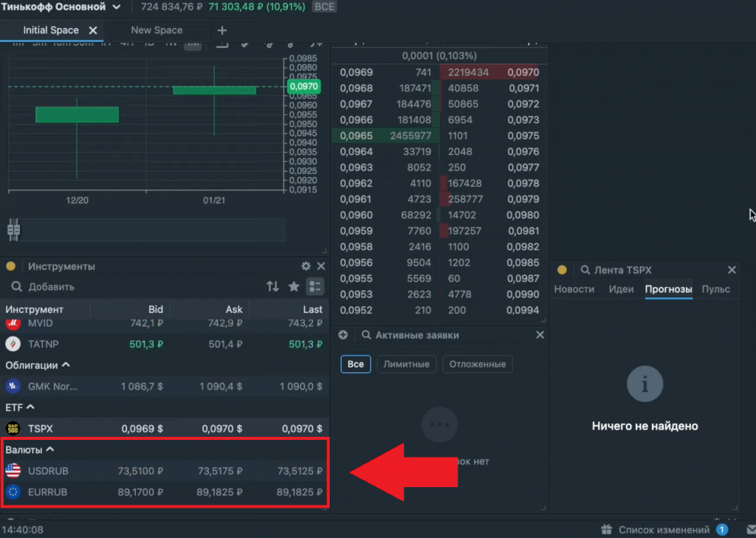
Task: Click the gift icon in status bar
Action: [607, 529]
